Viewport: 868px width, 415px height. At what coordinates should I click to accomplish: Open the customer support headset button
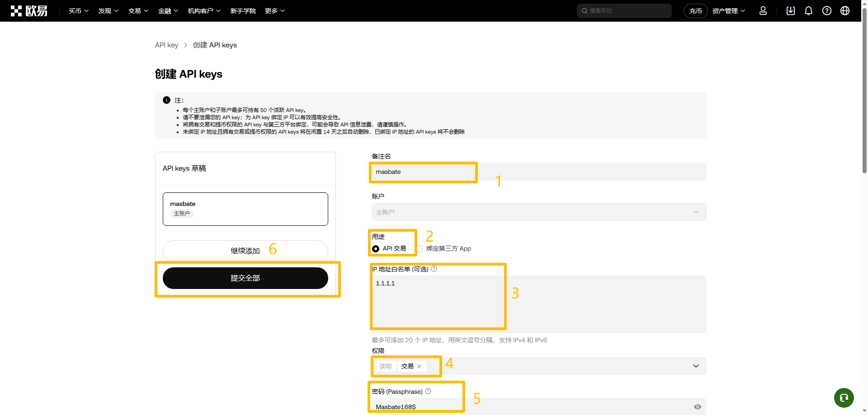844,398
